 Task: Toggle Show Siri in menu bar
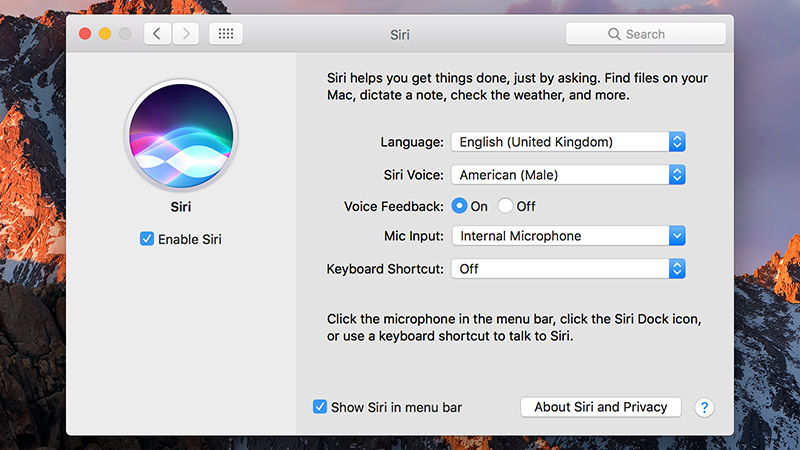[319, 407]
